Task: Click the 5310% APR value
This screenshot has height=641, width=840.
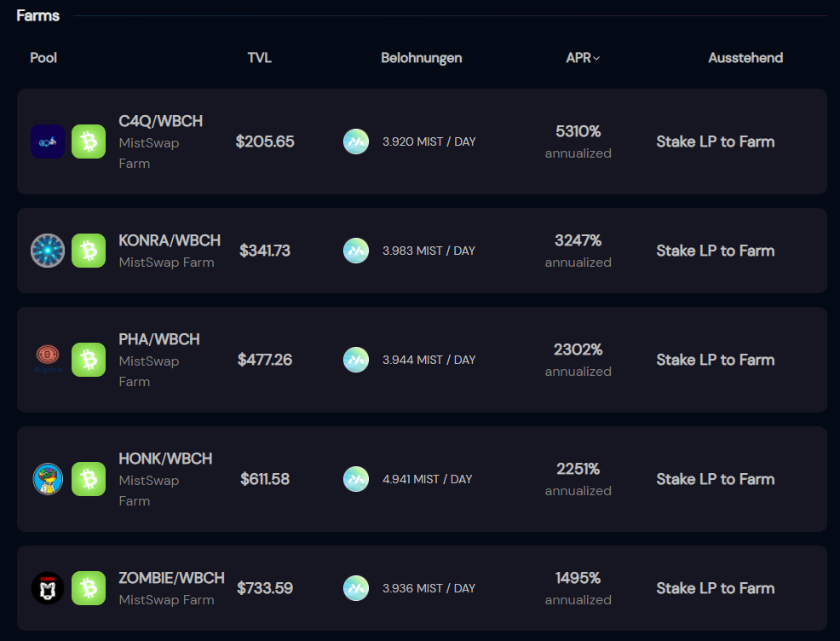Action: [x=578, y=131]
